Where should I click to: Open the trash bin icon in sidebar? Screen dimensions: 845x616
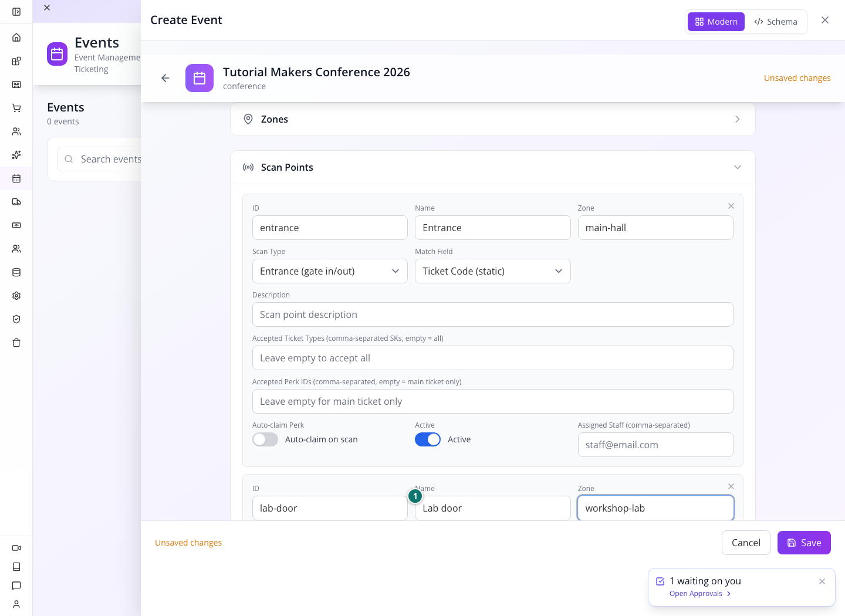click(16, 343)
